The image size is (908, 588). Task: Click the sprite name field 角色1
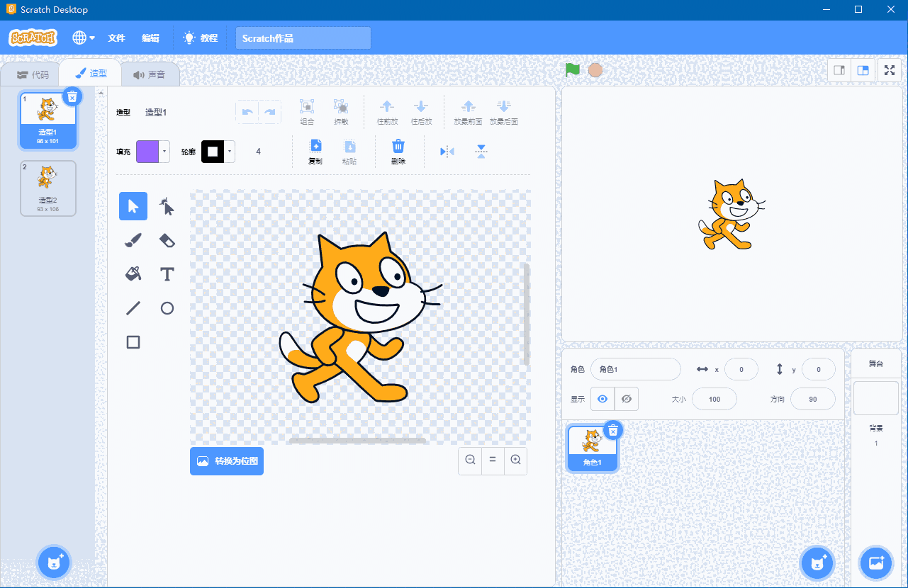click(x=636, y=369)
